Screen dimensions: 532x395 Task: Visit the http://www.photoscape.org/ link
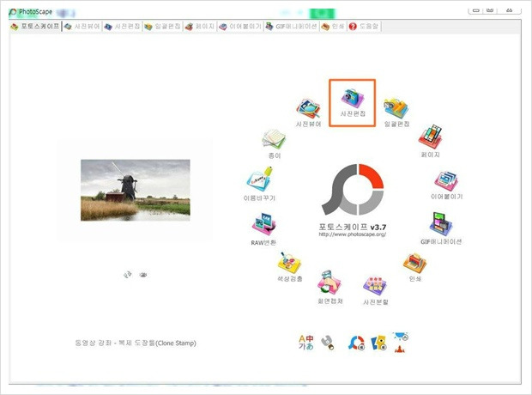tap(352, 234)
